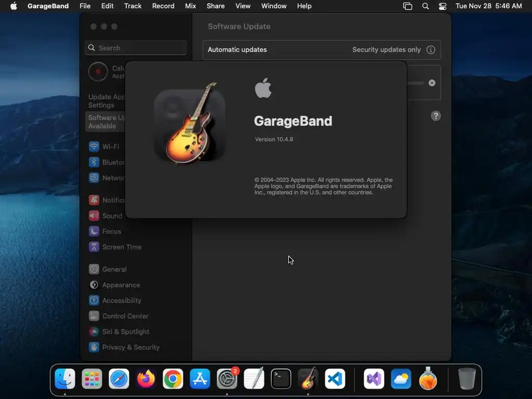Viewport: 532px width, 399px height.
Task: Open Accessibility settings in sidebar
Action: pos(115,301)
